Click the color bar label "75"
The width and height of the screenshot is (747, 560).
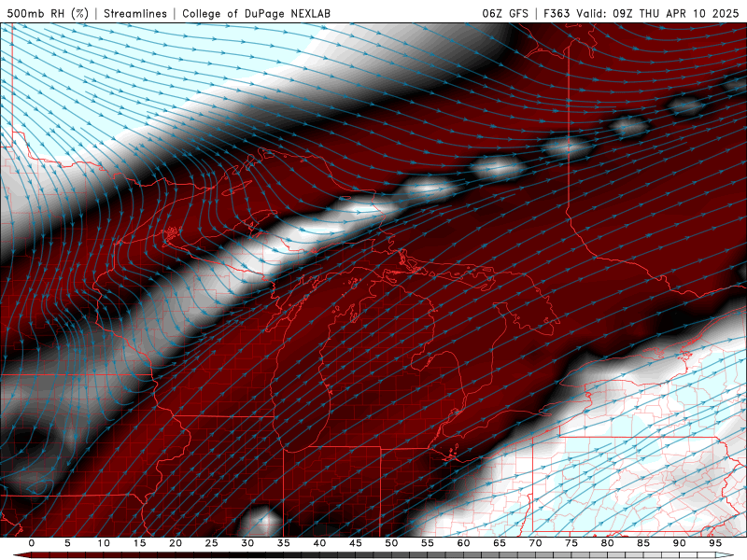(x=571, y=543)
